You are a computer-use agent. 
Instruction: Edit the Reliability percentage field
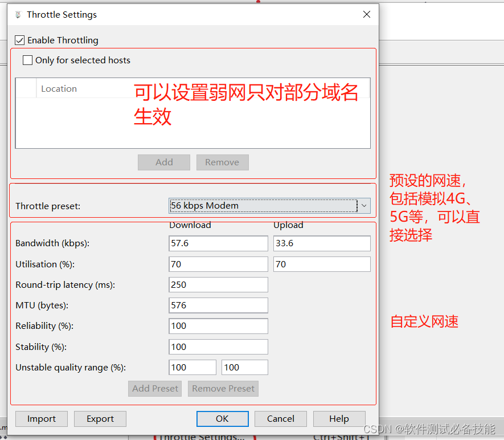218,326
